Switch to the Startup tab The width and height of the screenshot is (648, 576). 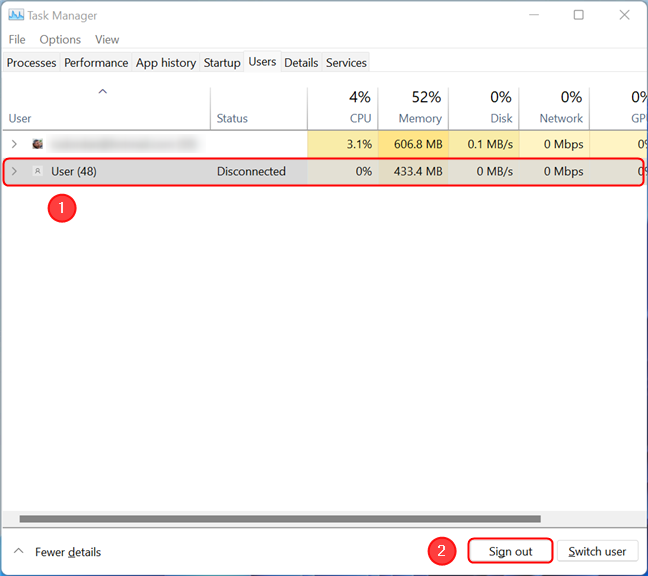click(222, 63)
